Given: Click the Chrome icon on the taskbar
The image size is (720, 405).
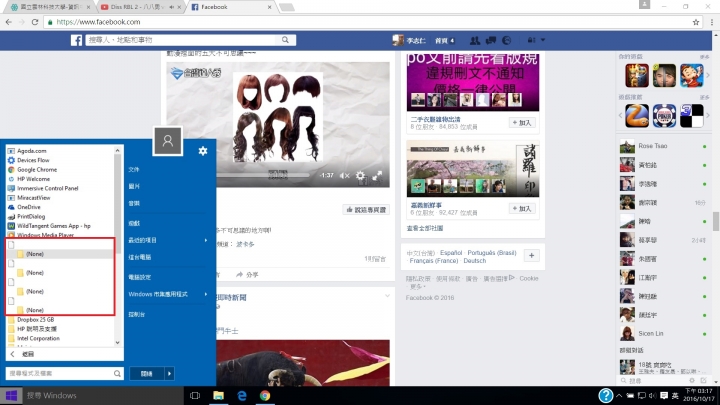Looking at the screenshot, I should tap(265, 395).
